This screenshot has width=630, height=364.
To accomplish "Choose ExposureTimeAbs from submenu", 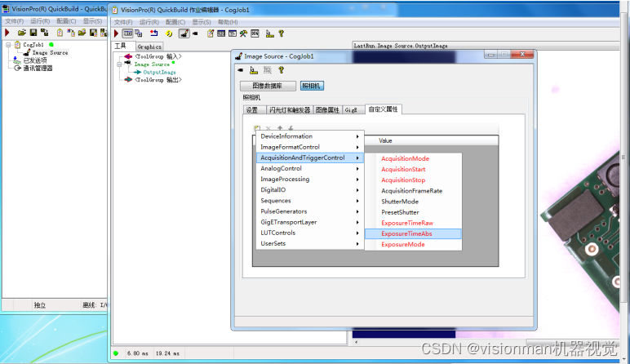I will pyautogui.click(x=413, y=234).
